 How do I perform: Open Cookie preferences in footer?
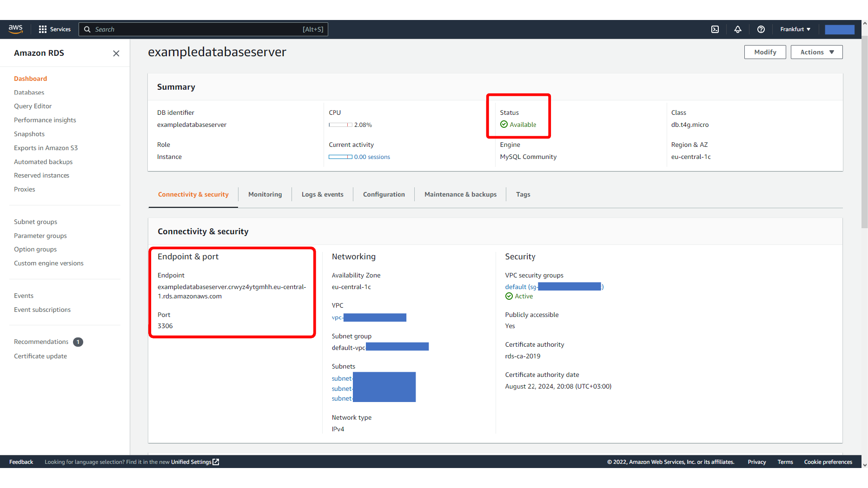pyautogui.click(x=828, y=462)
